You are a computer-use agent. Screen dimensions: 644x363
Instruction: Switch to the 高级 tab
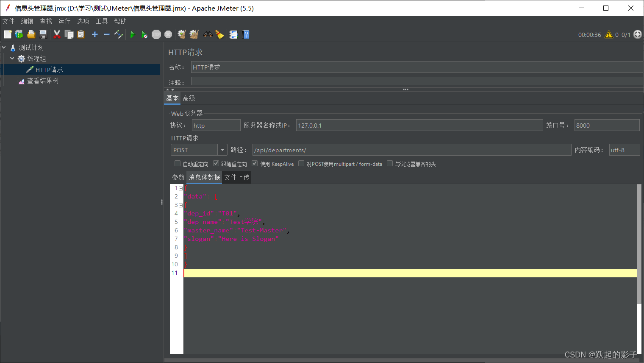coord(189,98)
